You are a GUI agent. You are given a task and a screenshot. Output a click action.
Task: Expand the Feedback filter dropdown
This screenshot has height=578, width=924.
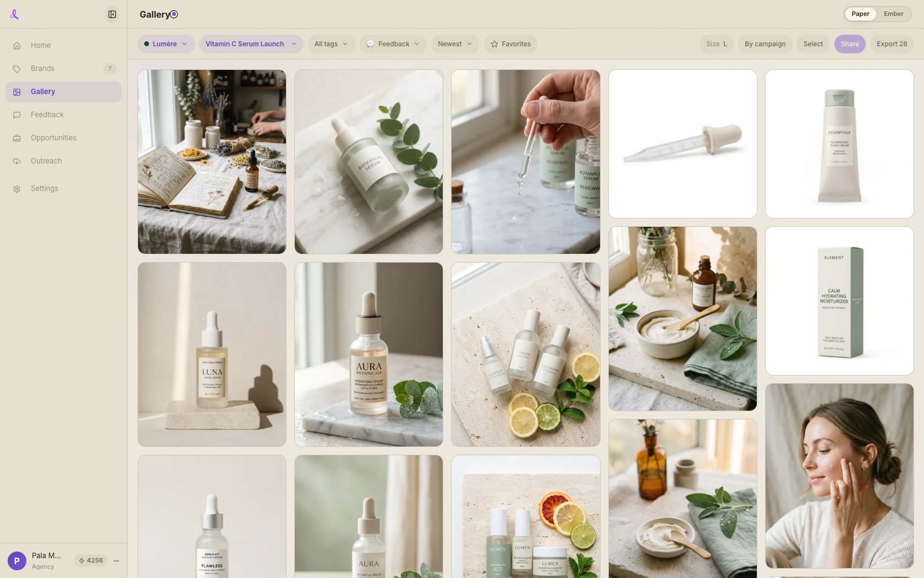pos(393,44)
